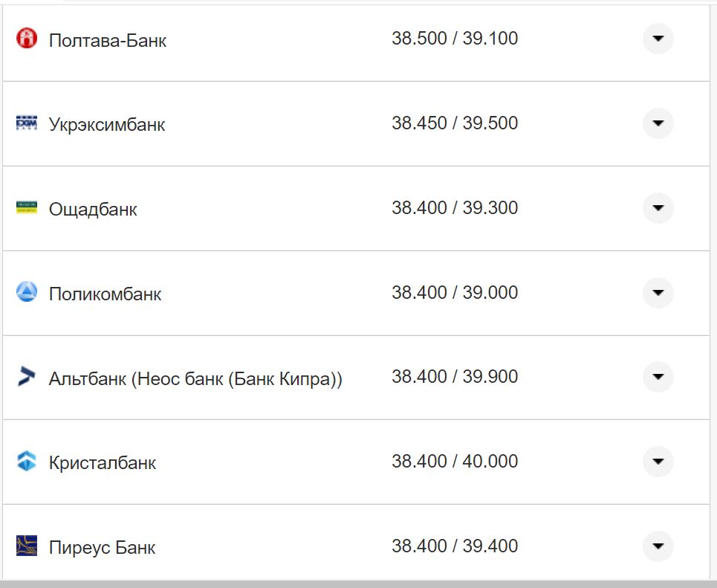Show details via Альтбанк dropdown arrow
Viewport: 717px width, 588px height.
tap(658, 377)
